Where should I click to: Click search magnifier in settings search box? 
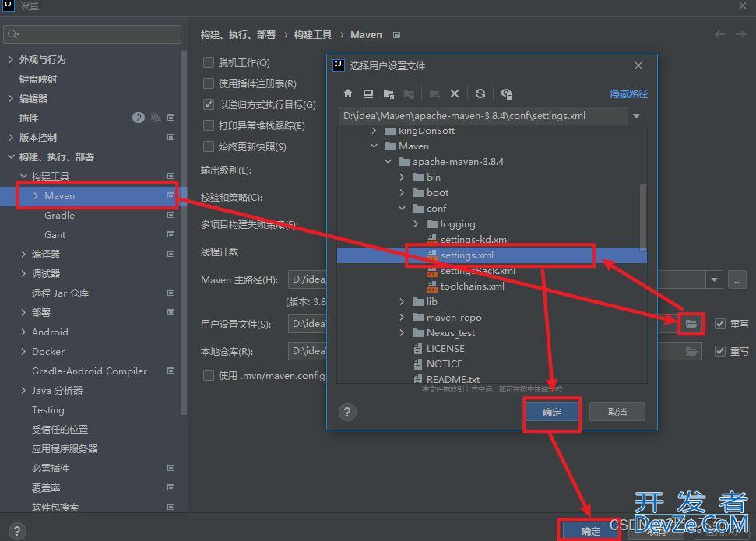coord(13,34)
